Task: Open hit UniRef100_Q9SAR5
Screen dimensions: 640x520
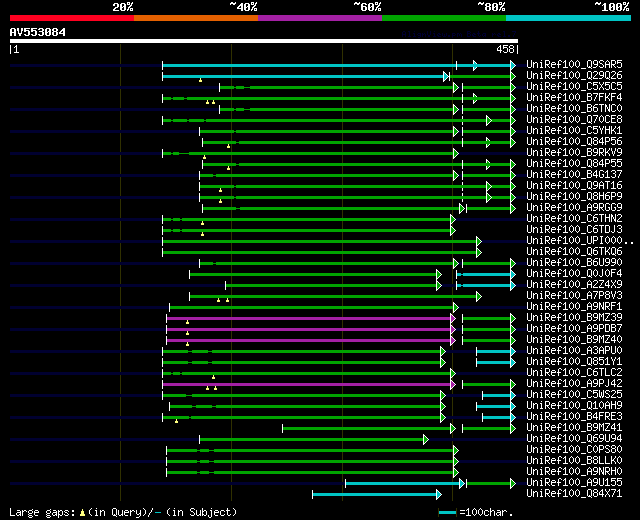Action: click(574, 64)
